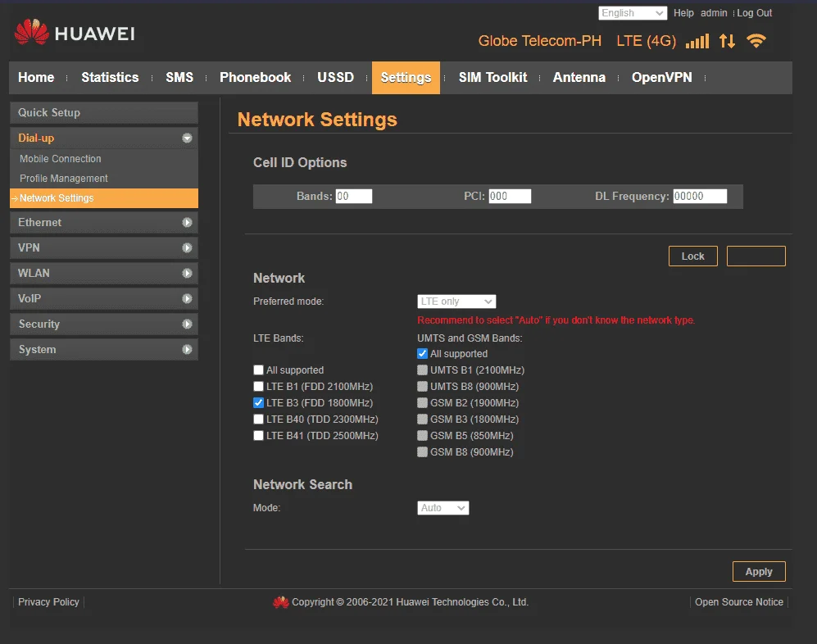Open the OpenVPN tab

tap(662, 78)
